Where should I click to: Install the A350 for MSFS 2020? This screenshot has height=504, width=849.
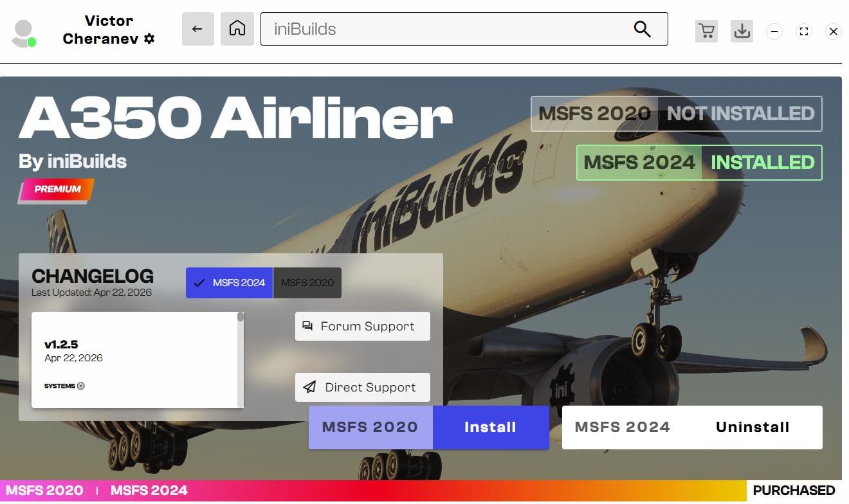(x=490, y=428)
